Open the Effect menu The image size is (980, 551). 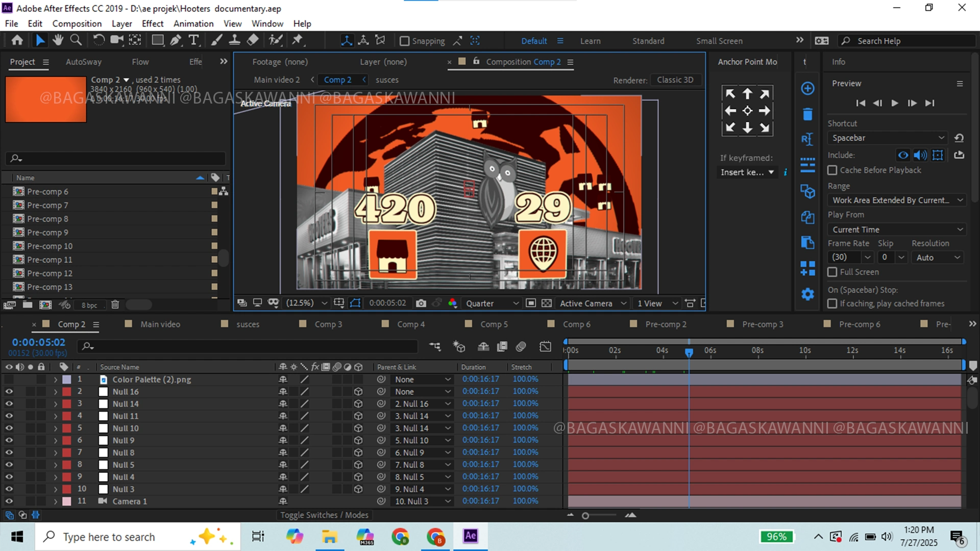153,23
